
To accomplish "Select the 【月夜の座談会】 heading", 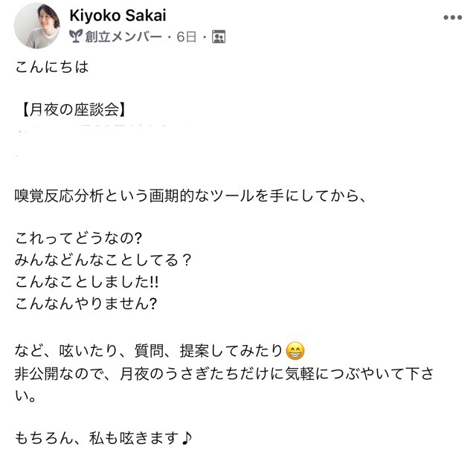I will point(71,111).
